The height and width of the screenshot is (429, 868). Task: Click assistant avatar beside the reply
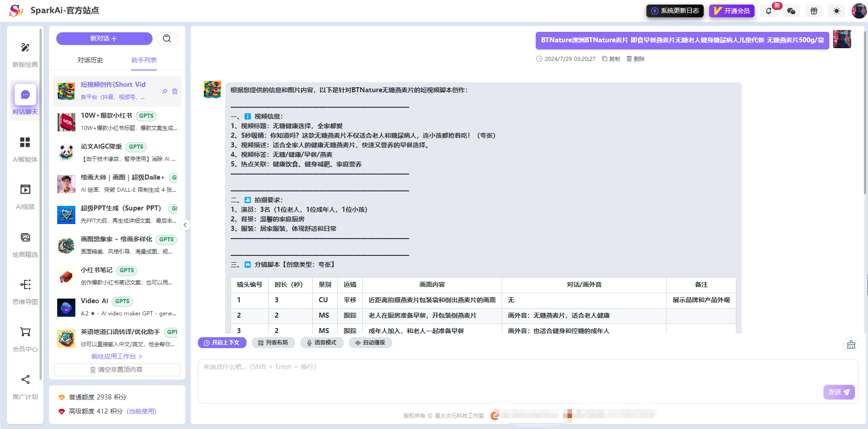pyautogui.click(x=212, y=90)
